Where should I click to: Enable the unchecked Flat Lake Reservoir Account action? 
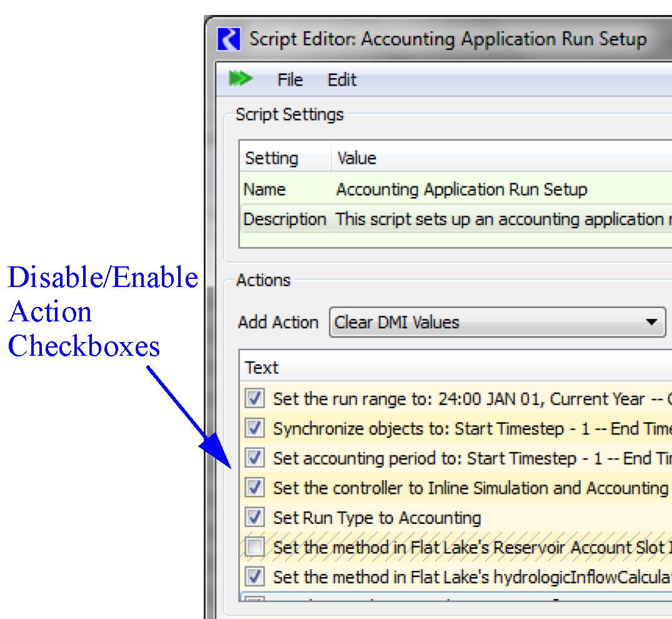tap(254, 548)
